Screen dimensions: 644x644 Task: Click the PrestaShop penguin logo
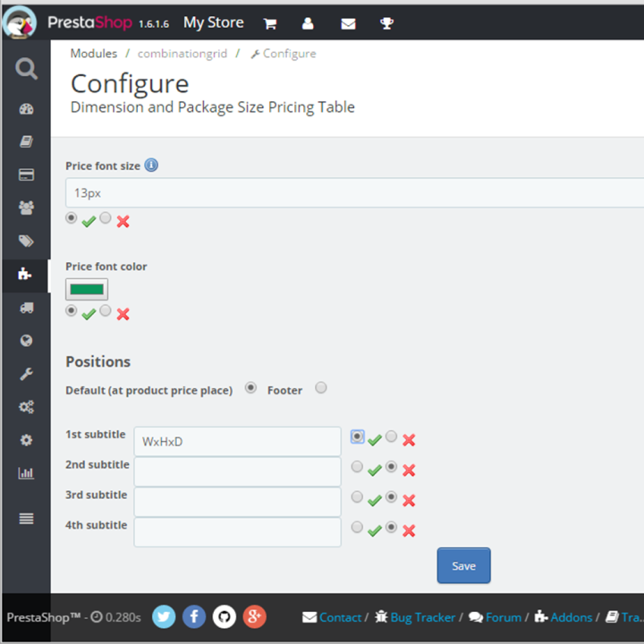20,22
